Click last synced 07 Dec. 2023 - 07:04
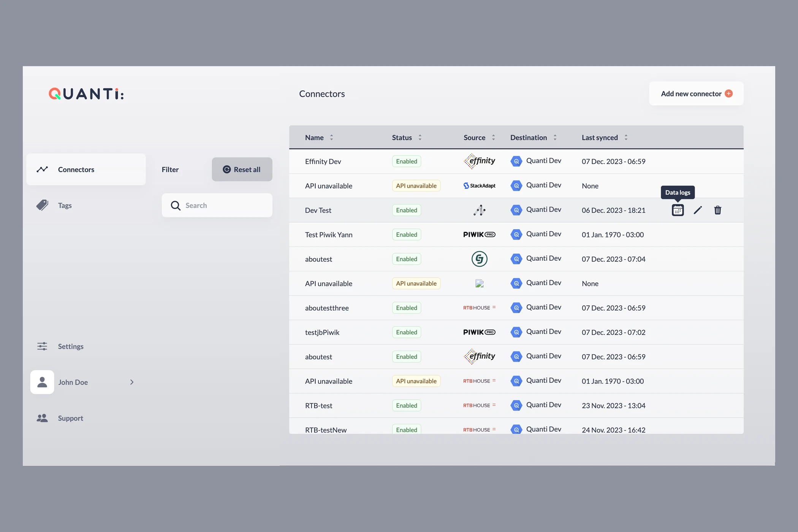 pos(613,259)
